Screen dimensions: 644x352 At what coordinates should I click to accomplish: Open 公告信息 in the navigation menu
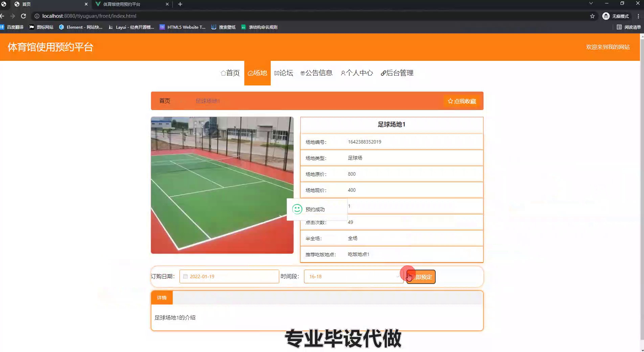[x=317, y=73]
